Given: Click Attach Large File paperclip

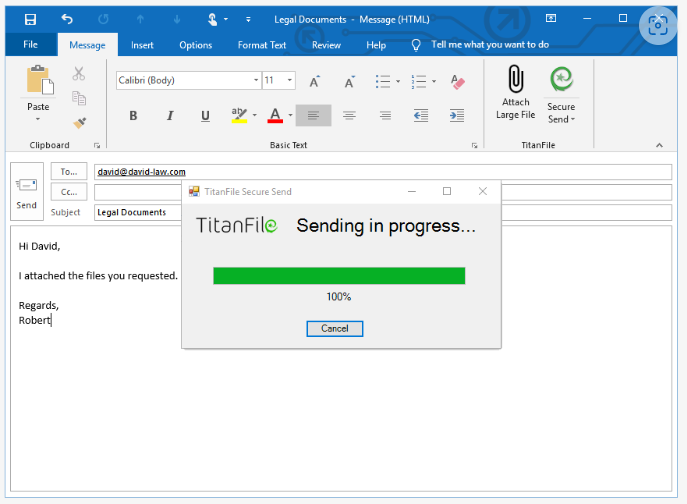Looking at the screenshot, I should pyautogui.click(x=516, y=92).
